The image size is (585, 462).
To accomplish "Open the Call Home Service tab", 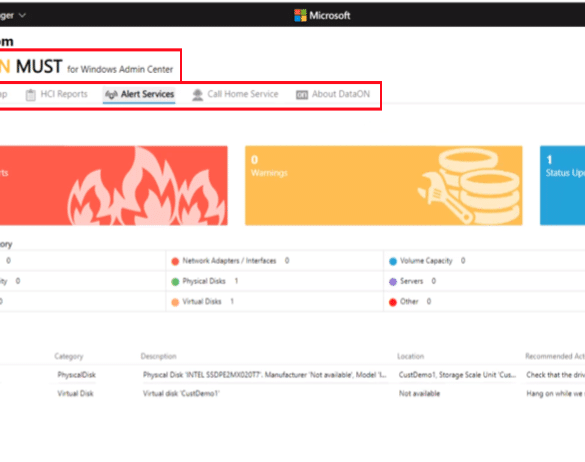I will (x=235, y=94).
